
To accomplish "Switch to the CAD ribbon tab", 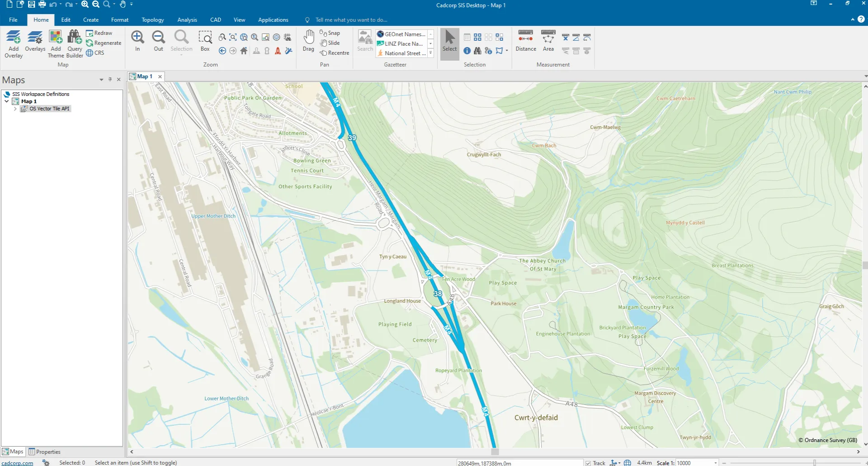I will 216,20.
